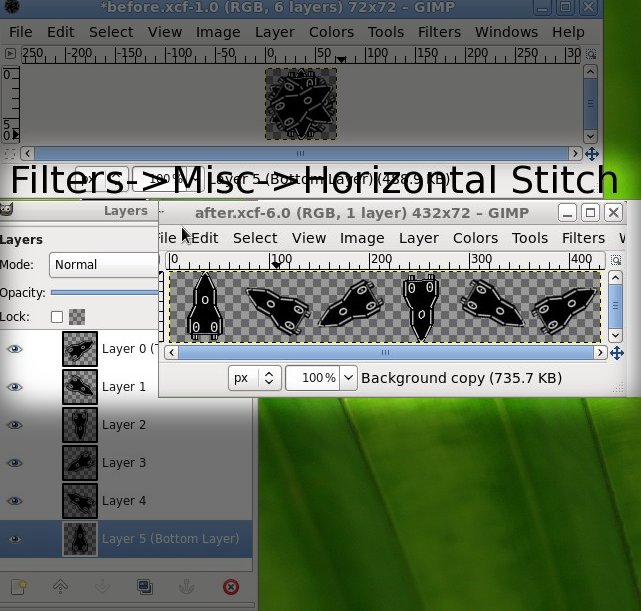Click the horizontal scroll right arrow in after.xcf window
This screenshot has height=611, width=641.
[600, 353]
